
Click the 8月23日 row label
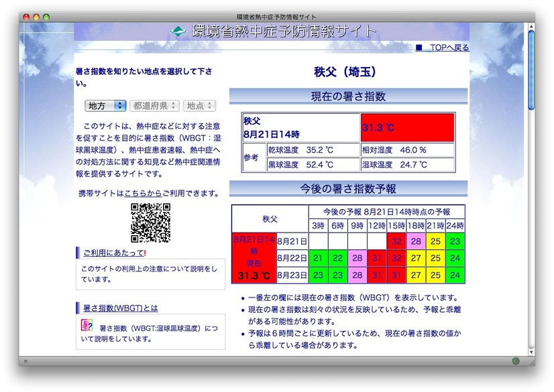click(292, 275)
